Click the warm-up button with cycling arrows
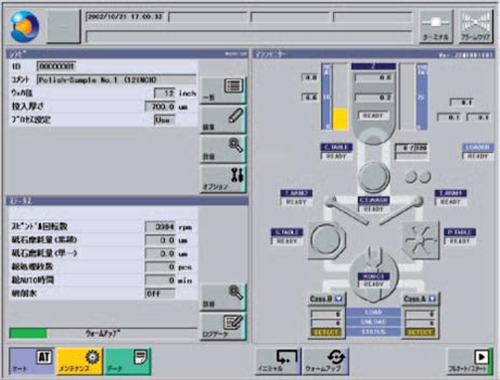This screenshot has height=380, width=500. [326, 361]
